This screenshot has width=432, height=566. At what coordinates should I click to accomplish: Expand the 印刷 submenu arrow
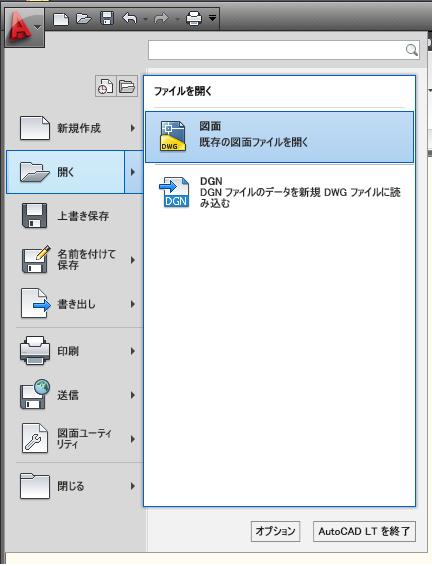[x=133, y=351]
